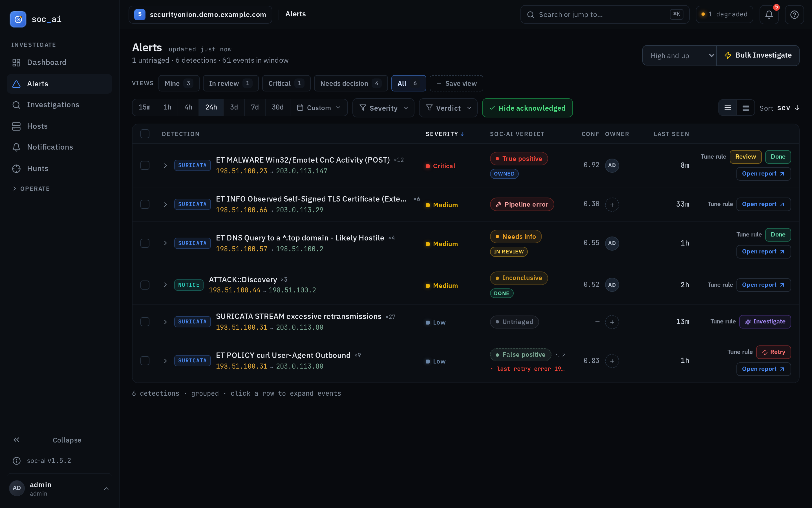Focus the Search or jump to field
Viewport: 812px width, 508px height.
click(x=605, y=14)
